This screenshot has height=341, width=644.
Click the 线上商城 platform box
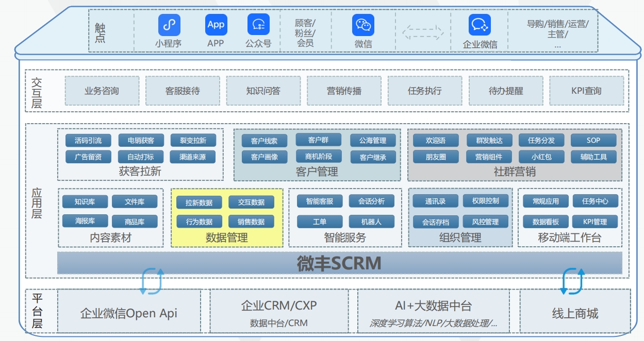coord(575,311)
